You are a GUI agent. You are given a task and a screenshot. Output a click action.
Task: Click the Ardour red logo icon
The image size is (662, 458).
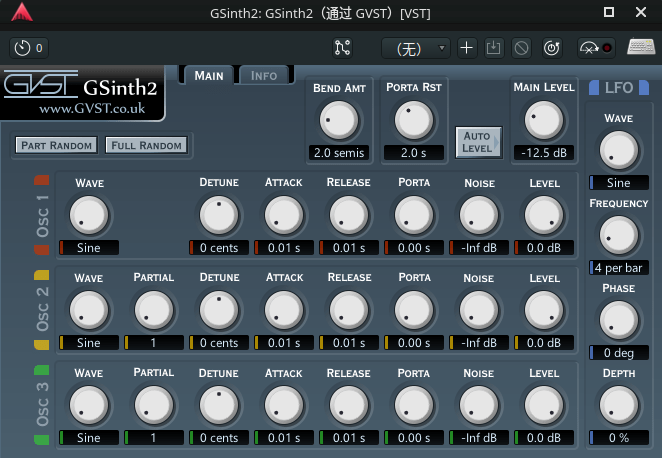point(22,12)
